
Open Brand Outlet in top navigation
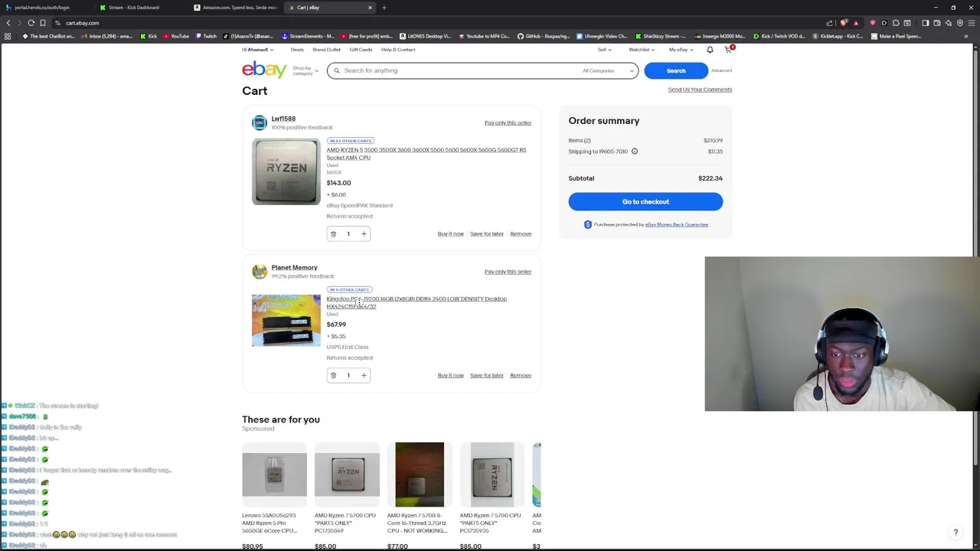pyautogui.click(x=326, y=50)
